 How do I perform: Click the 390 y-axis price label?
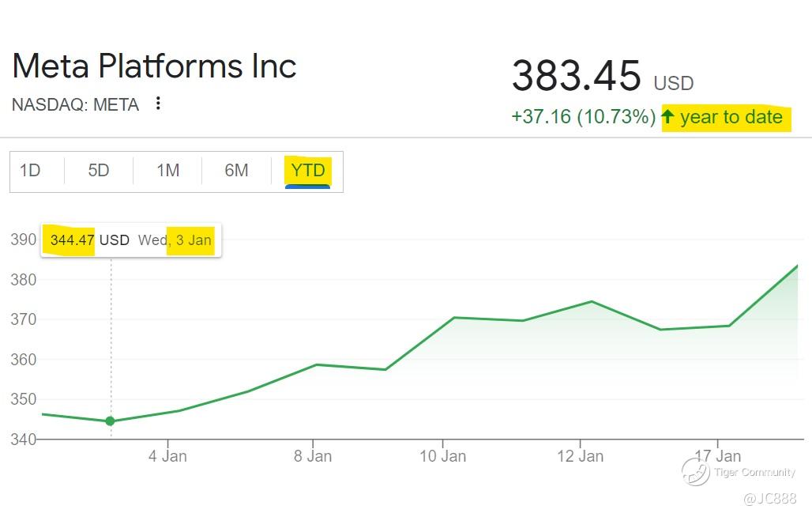(23, 240)
